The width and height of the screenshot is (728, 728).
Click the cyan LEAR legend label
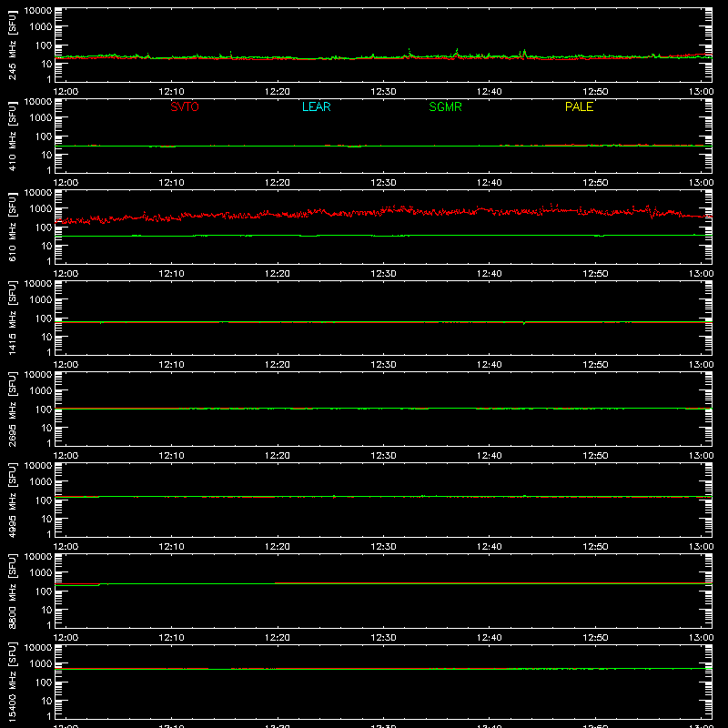pos(316,106)
